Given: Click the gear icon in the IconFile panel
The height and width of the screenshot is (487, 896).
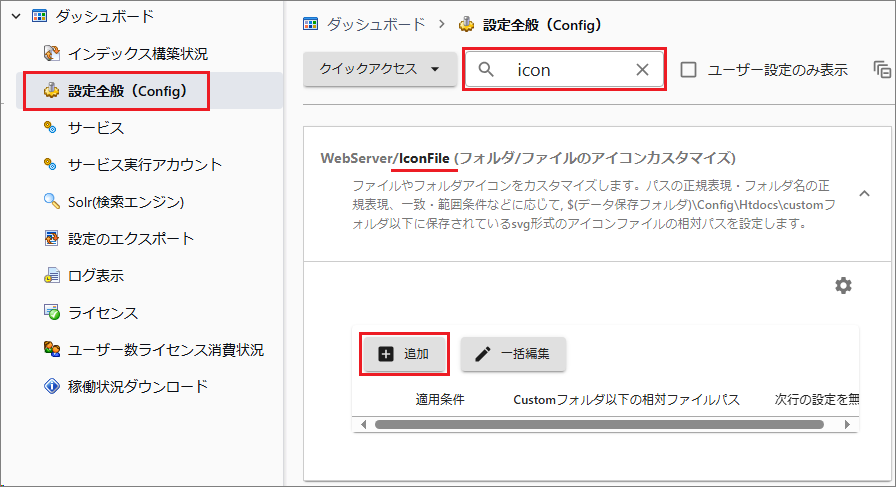Looking at the screenshot, I should (843, 286).
